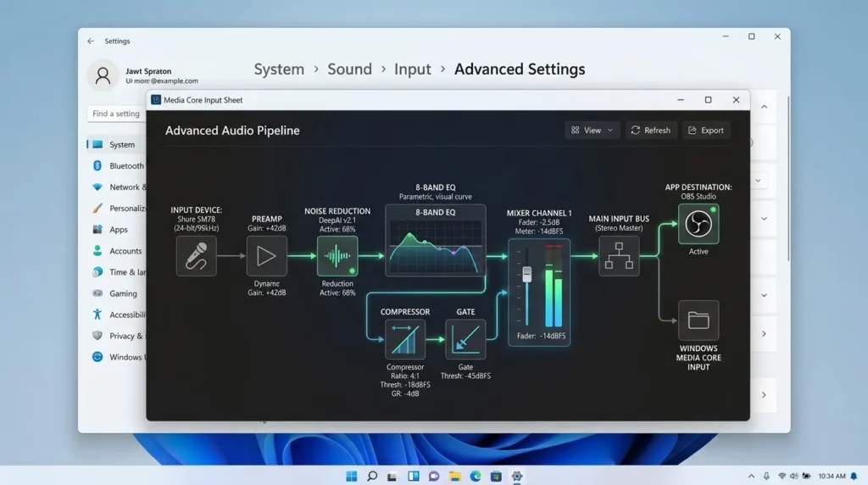This screenshot has width=868, height=485.
Task: Click the user profile avatar in Settings
Action: pos(103,75)
